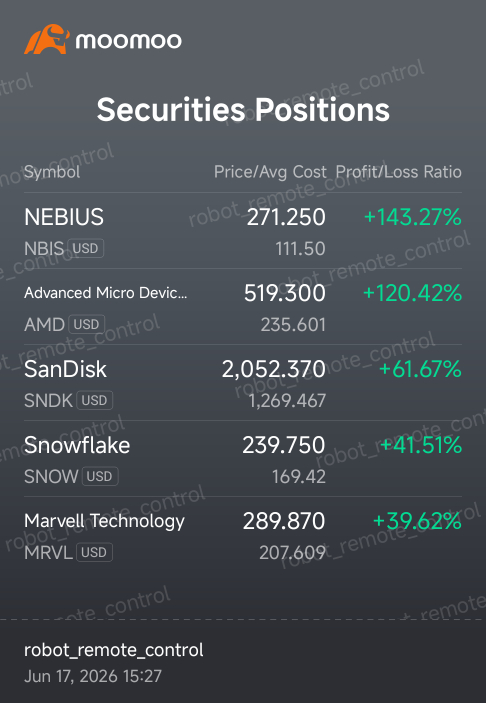This screenshot has width=486, height=703.
Task: Click the robot_remote_control username at bottom
Action: tap(114, 650)
